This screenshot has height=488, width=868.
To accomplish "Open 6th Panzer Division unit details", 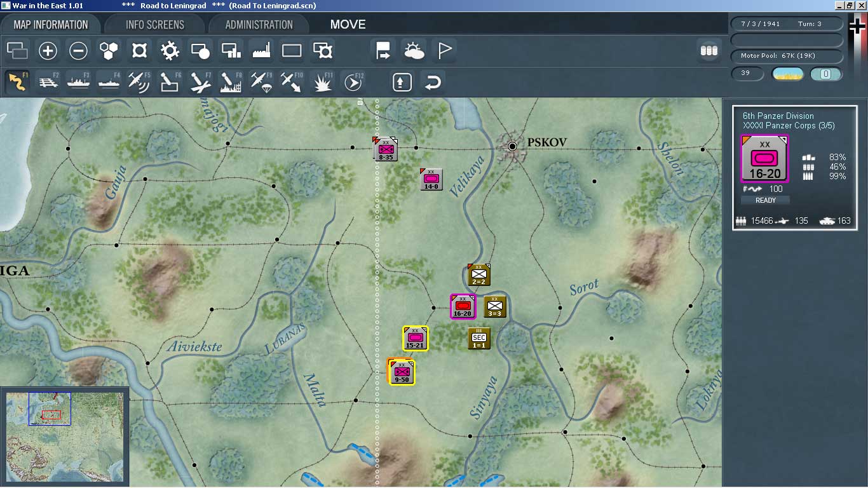I will point(778,116).
